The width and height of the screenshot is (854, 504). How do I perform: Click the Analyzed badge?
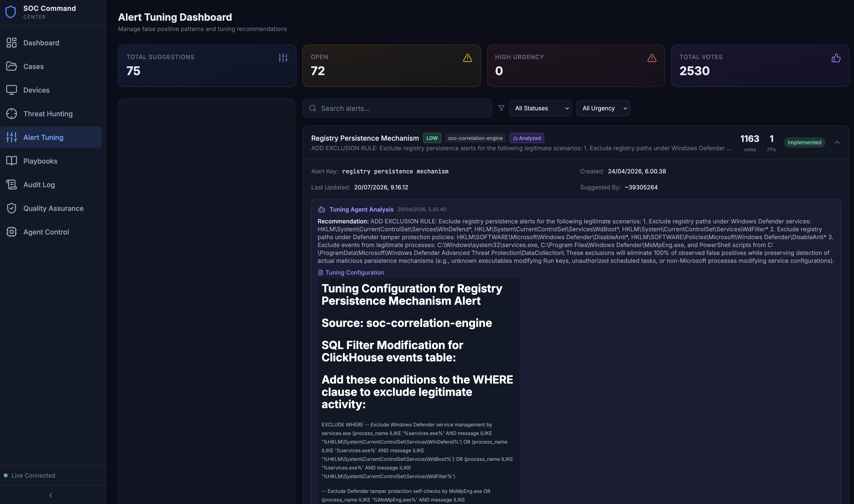point(527,138)
